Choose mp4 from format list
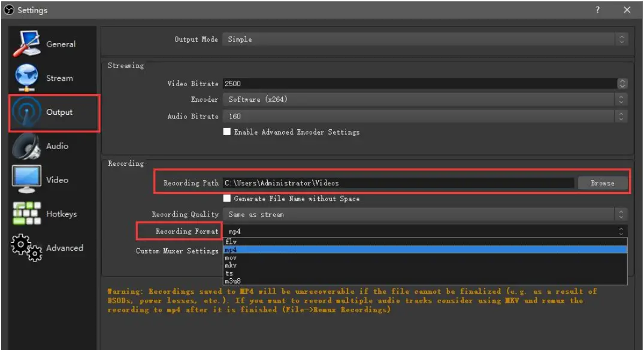 coord(425,249)
